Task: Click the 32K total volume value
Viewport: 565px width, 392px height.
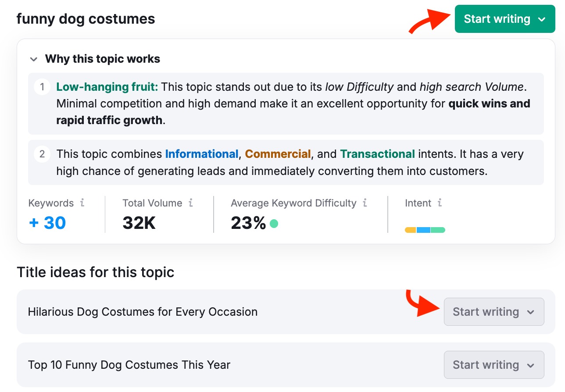Action: coord(139,223)
